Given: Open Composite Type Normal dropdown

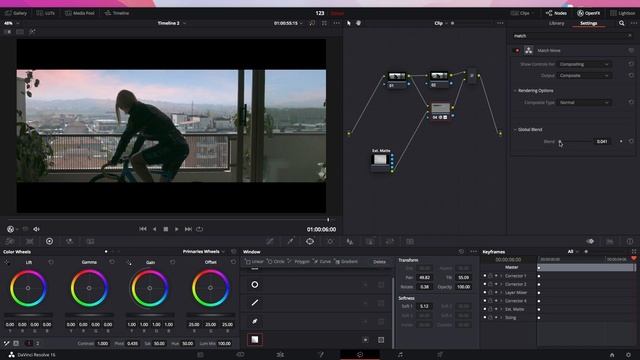Looking at the screenshot, I should click(584, 102).
